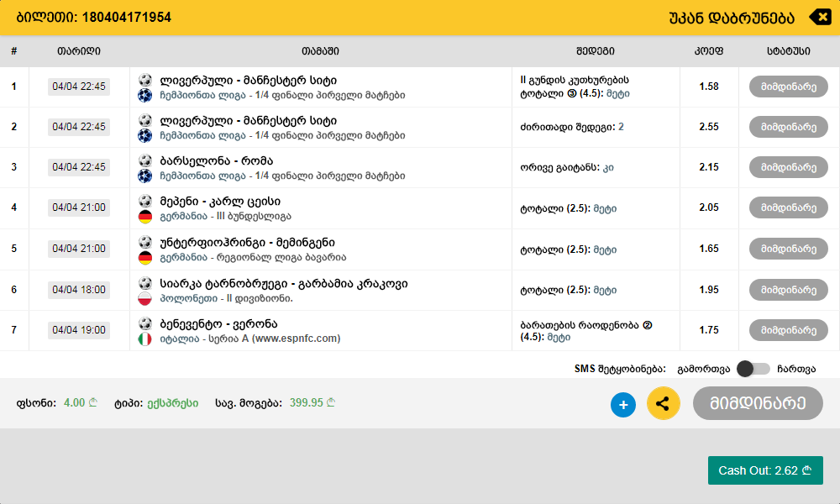The image size is (840, 504).
Task: Click Poland flag icon in row 6
Action: coord(145,298)
